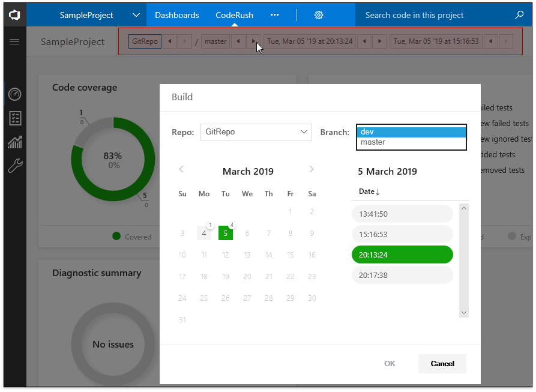The width and height of the screenshot is (536, 392).
Task: Click the Azure DevOps logo icon
Action: point(14,15)
